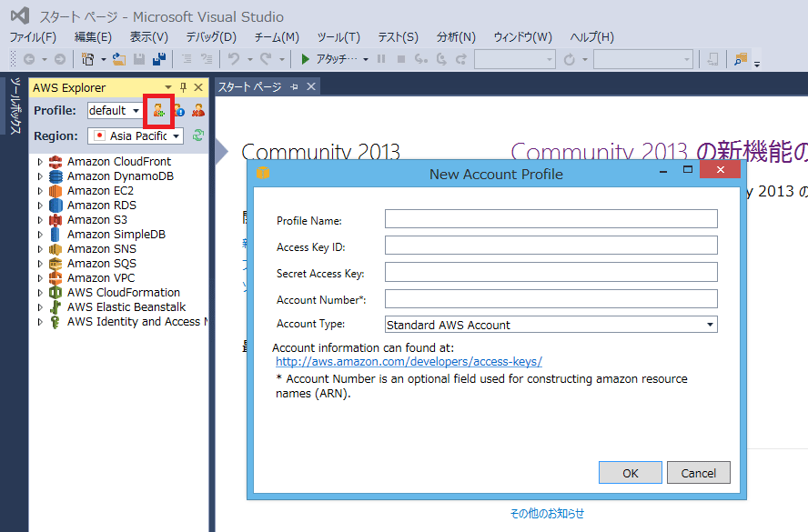Pin the AWS Explorer panel
The image size is (808, 532).
click(183, 87)
